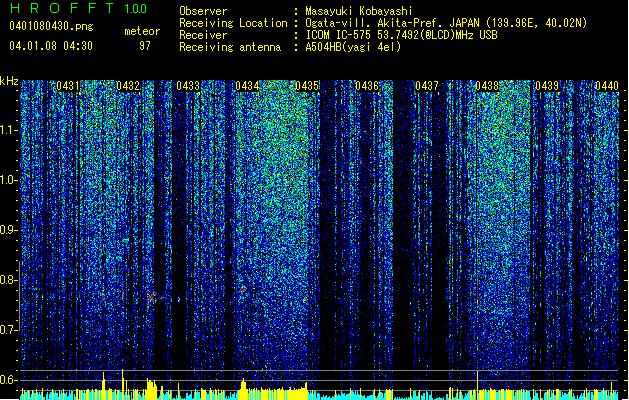Click the 0440 time marker
Image resolution: width=629 pixels, height=400 pixels.
pos(607,86)
